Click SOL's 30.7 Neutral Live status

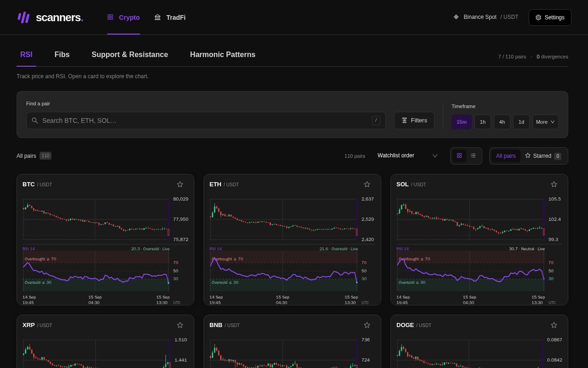coord(527,249)
